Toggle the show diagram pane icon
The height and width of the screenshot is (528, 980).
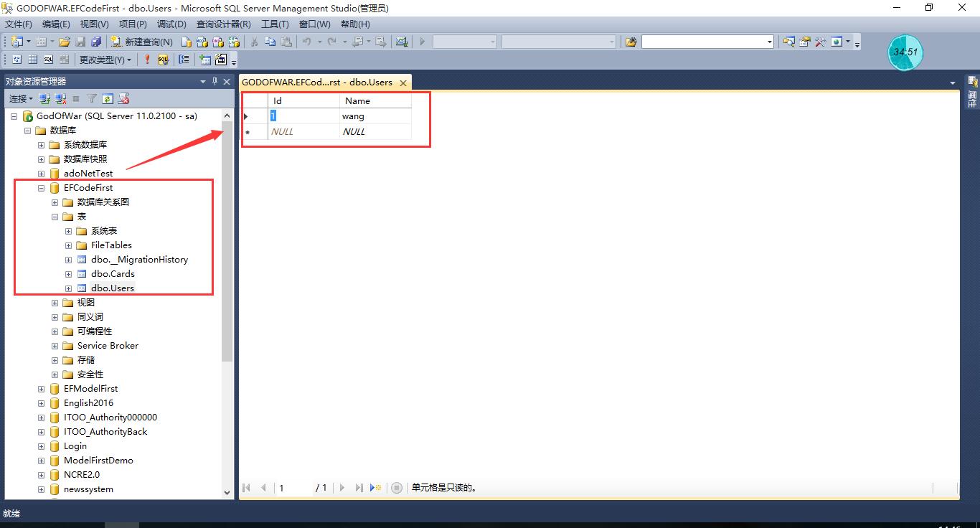click(x=17, y=60)
